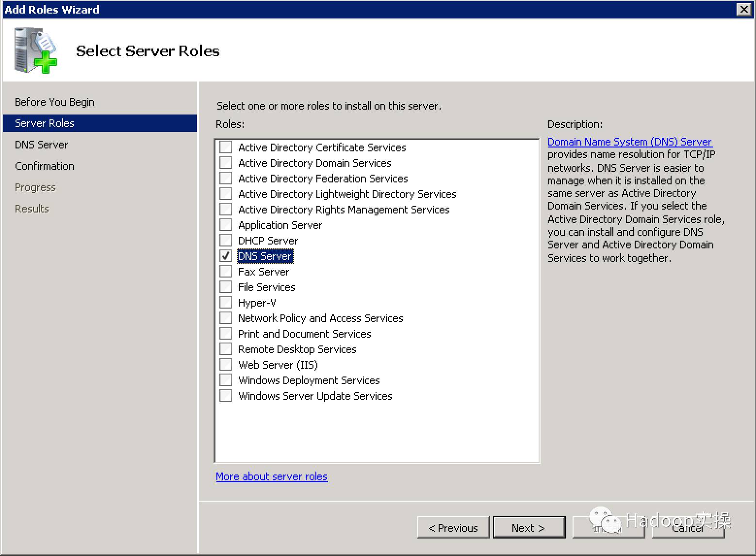Go to the DNS Server step
This screenshot has height=556, width=756.
click(41, 144)
